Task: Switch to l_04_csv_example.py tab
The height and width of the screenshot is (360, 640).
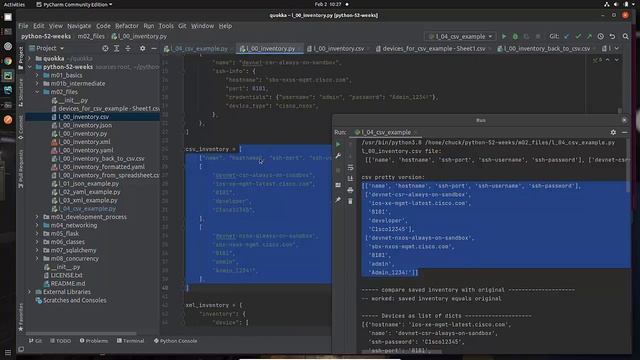Action: click(x=199, y=49)
